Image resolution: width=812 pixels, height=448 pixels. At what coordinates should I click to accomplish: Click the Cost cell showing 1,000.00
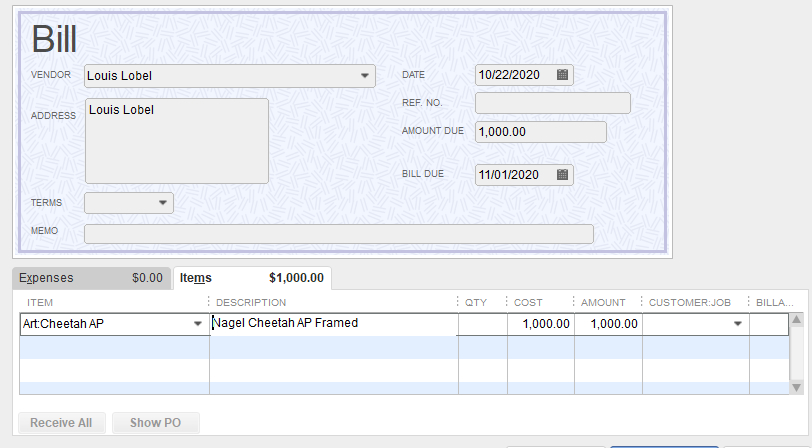540,324
